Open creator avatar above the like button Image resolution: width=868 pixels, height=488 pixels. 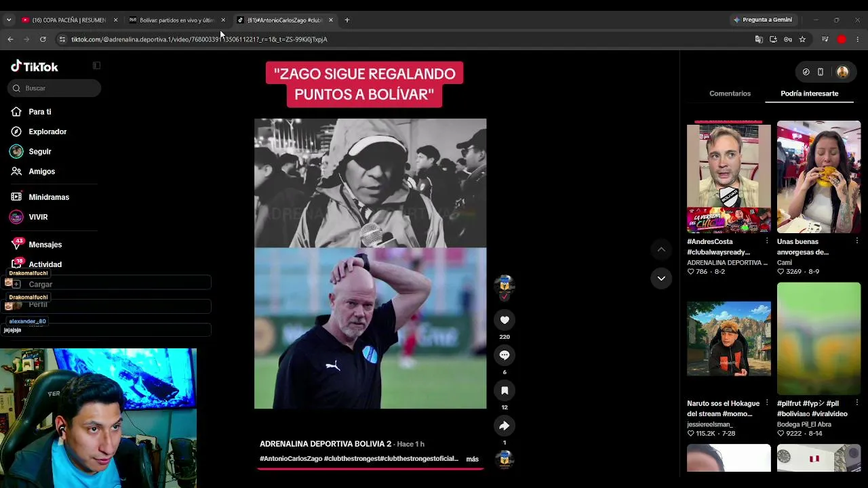coord(505,285)
